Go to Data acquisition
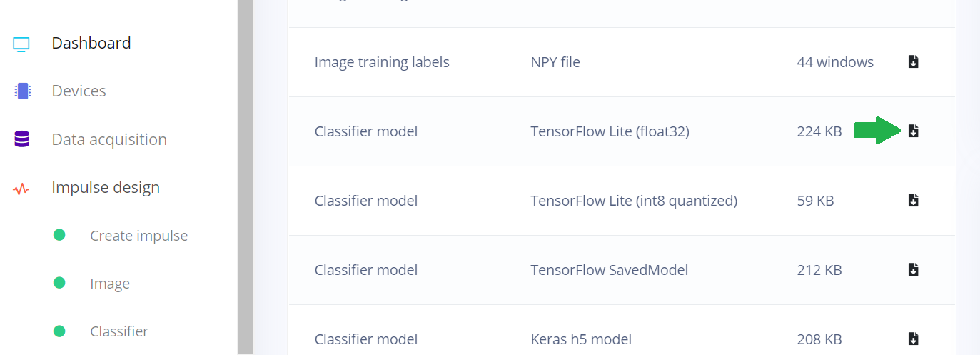This screenshot has height=355, width=980. coord(109,139)
